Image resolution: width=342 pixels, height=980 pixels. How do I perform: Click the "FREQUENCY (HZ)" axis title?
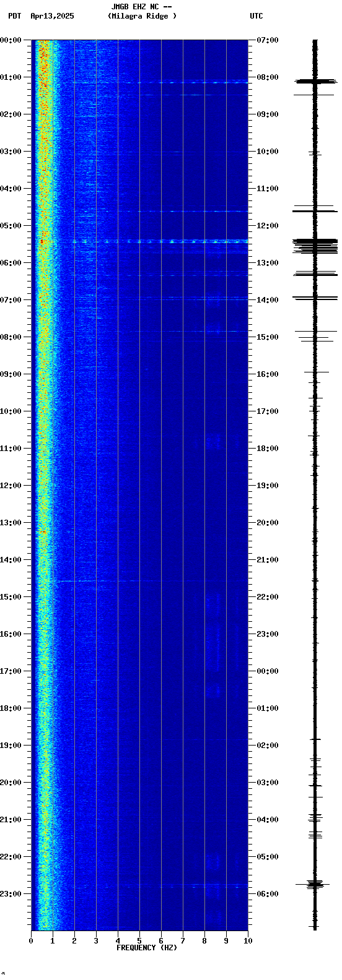coord(147,948)
